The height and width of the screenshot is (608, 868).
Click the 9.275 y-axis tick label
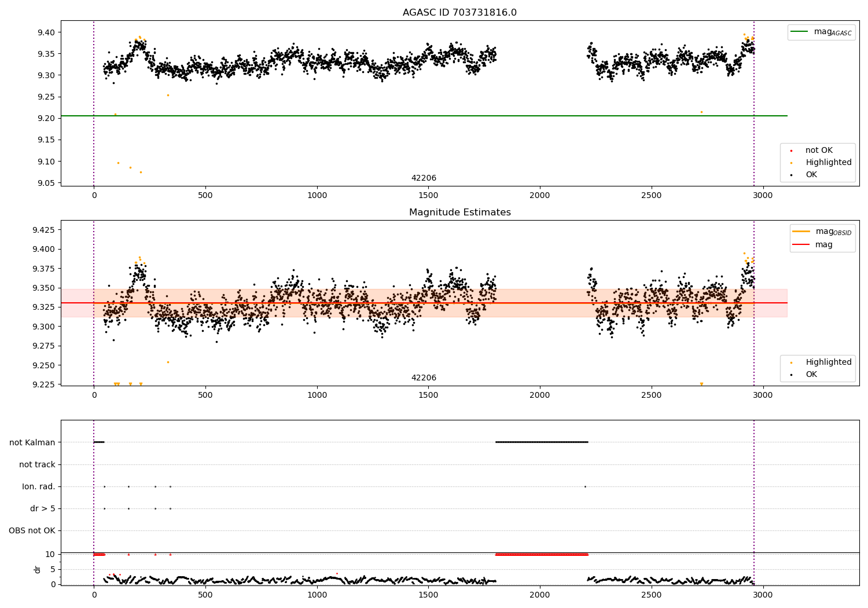click(43, 346)
